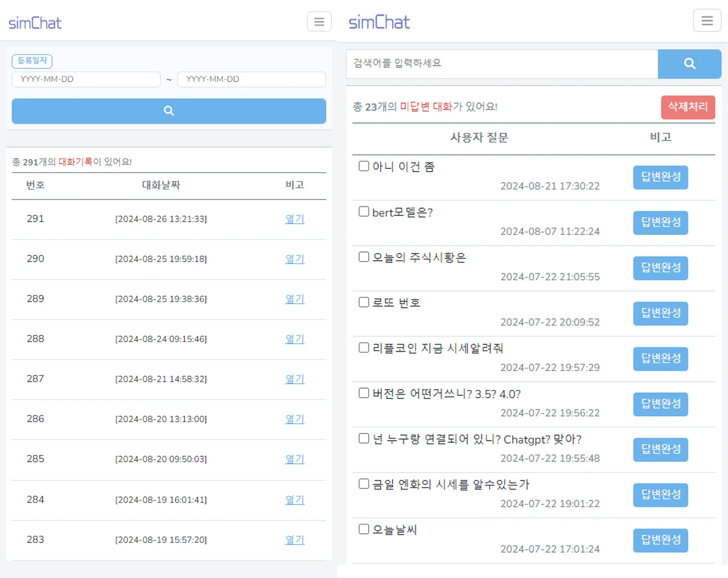Click date [2024-08-26 13:21:33]
The image size is (728, 578).
coord(161,219)
